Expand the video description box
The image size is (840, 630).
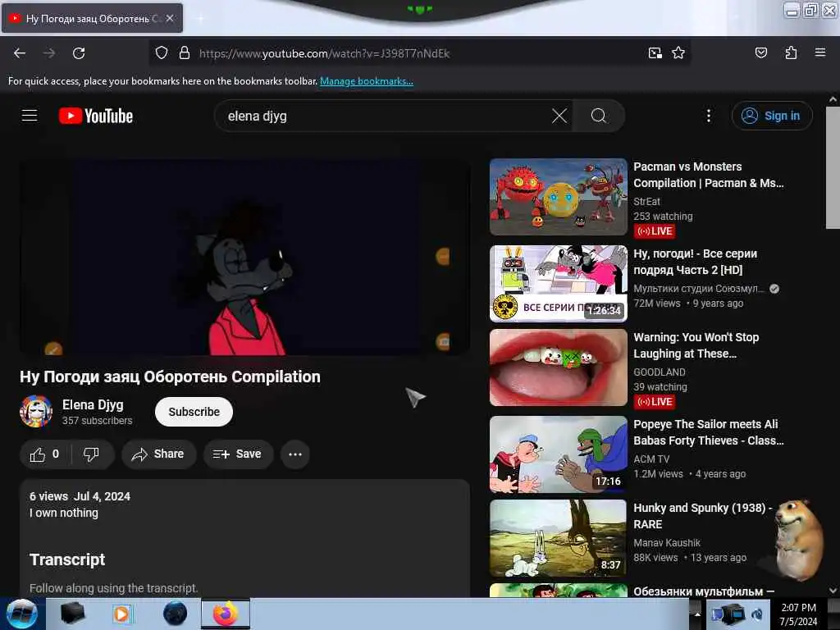(244, 538)
